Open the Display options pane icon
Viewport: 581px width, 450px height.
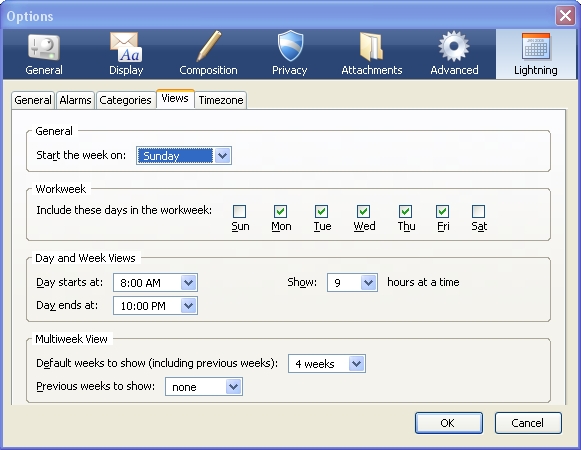(126, 47)
